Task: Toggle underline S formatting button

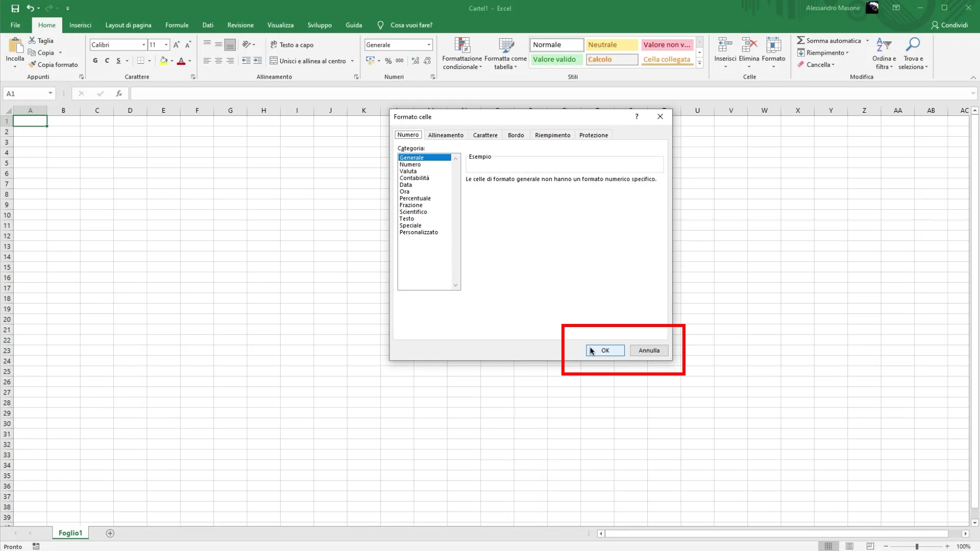Action: (x=118, y=61)
